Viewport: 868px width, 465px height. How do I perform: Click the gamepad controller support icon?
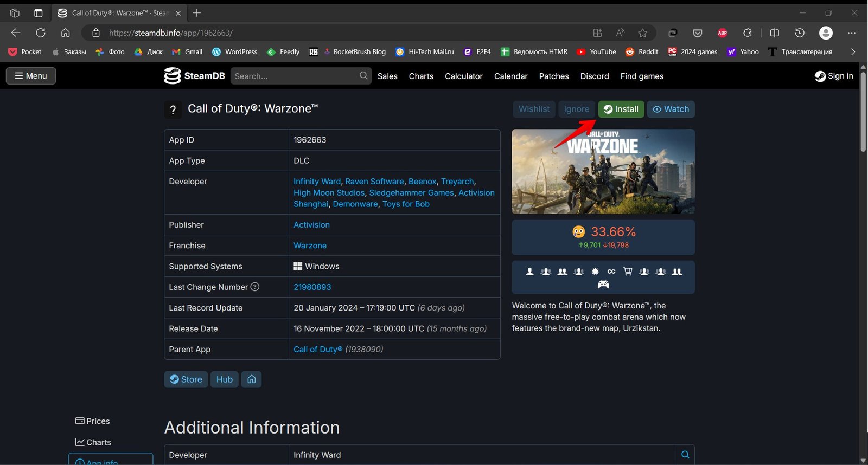(603, 284)
